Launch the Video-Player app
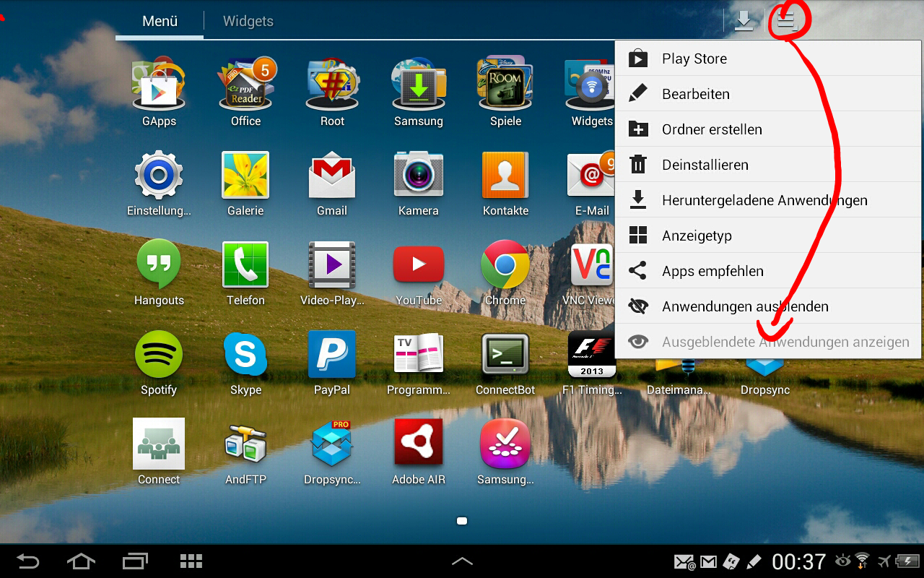The width and height of the screenshot is (924, 578). [x=332, y=264]
